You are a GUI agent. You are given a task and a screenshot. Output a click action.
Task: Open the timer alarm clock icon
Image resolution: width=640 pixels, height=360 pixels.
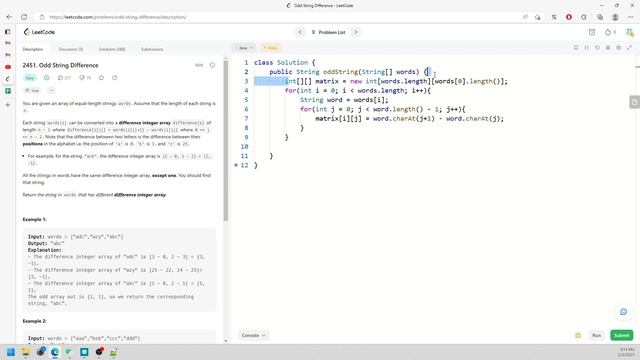point(592,32)
